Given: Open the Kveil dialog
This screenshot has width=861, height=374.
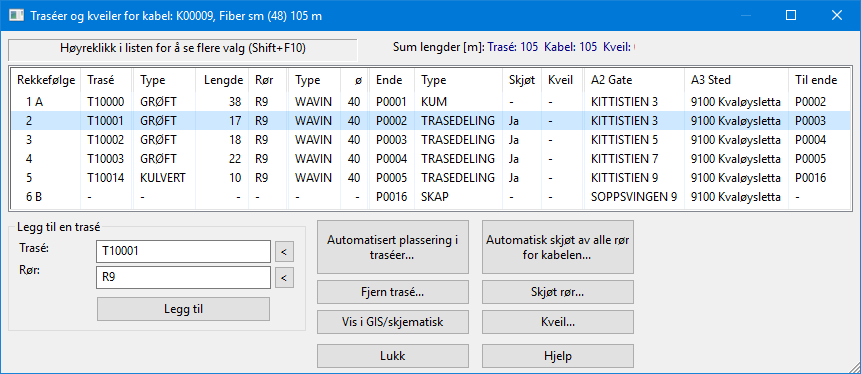Looking at the screenshot, I should tap(558, 322).
